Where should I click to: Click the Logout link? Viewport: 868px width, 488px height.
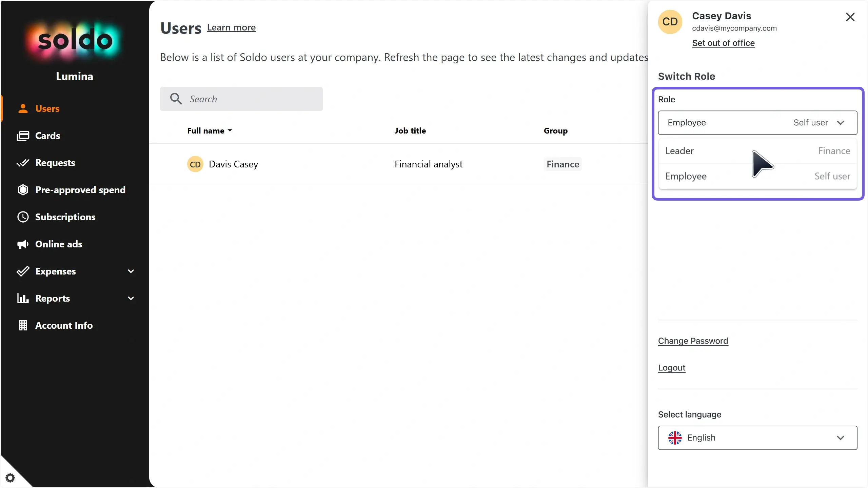pos(672,368)
